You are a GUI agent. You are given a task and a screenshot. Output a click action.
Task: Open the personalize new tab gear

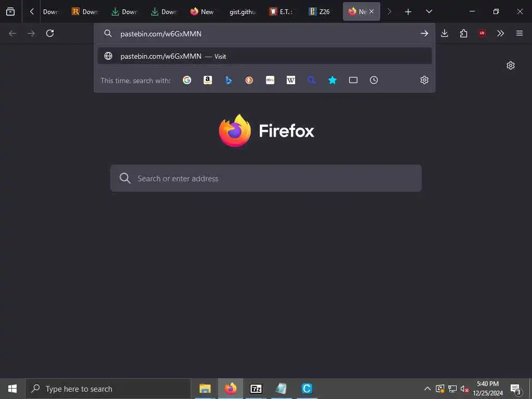pyautogui.click(x=511, y=65)
